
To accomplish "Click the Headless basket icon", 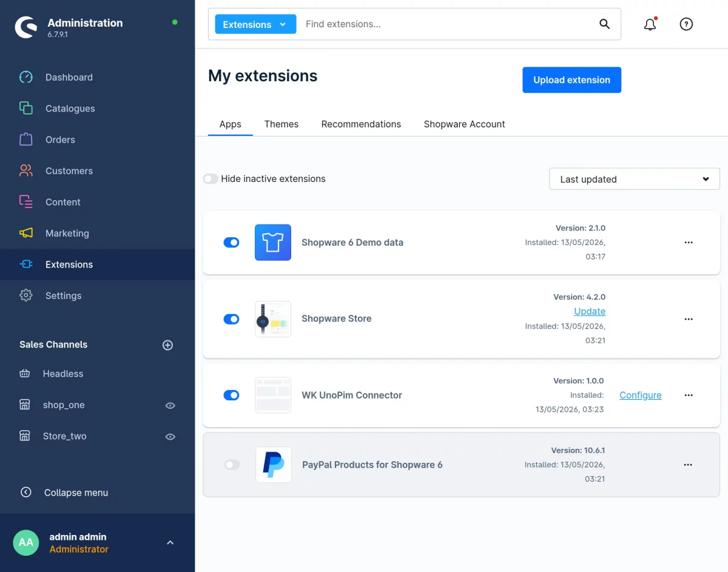I will point(25,374).
